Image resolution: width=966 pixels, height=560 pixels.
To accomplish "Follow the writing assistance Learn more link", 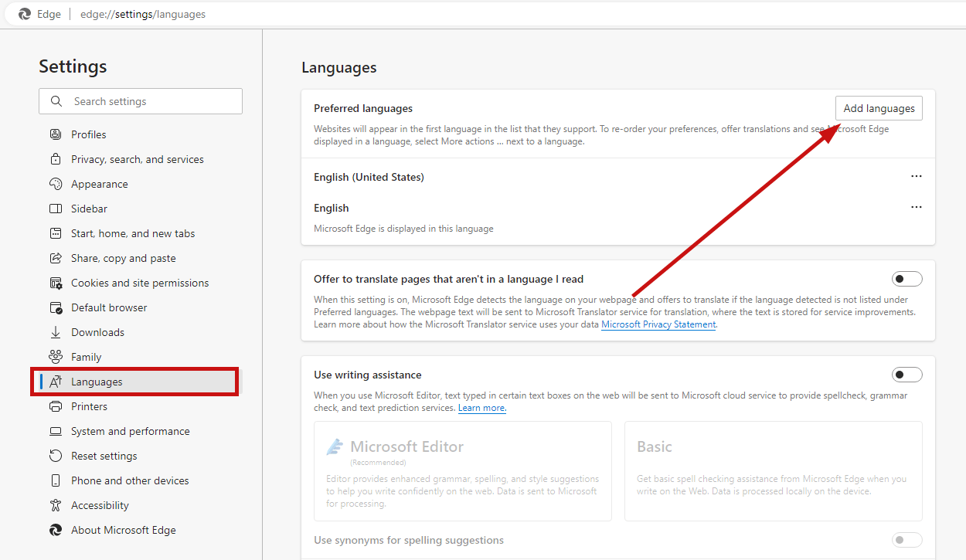I will pos(482,408).
